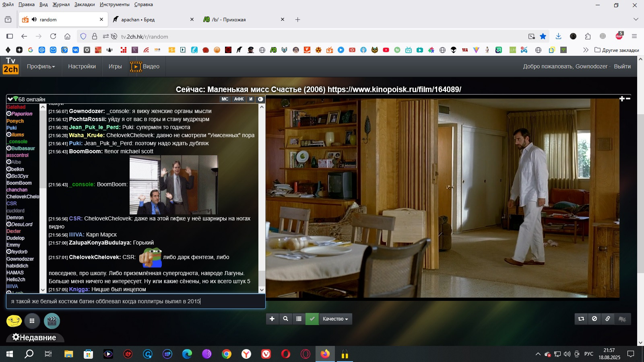Toggle the contrast half-circle chat theme button
This screenshot has width=644, height=362.
260,99
